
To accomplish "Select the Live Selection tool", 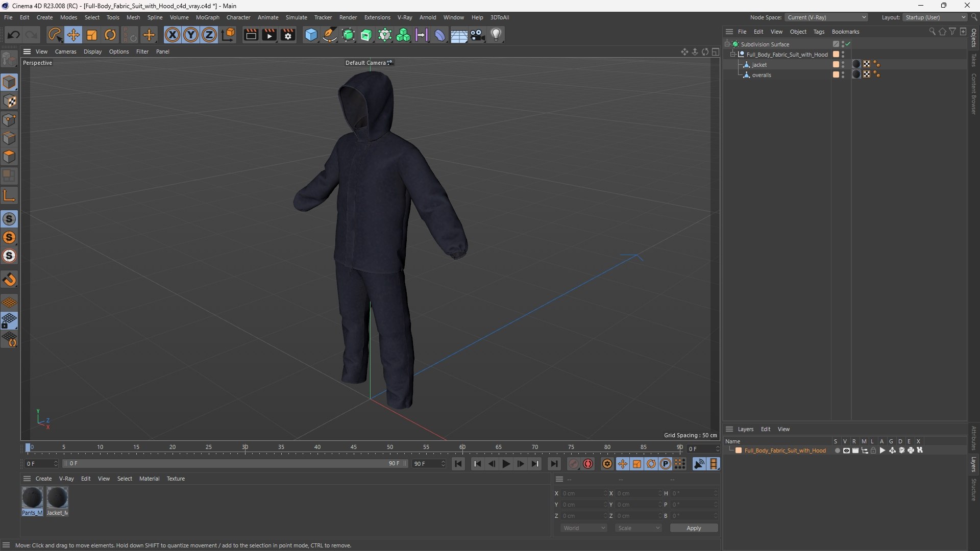I will pos(54,35).
